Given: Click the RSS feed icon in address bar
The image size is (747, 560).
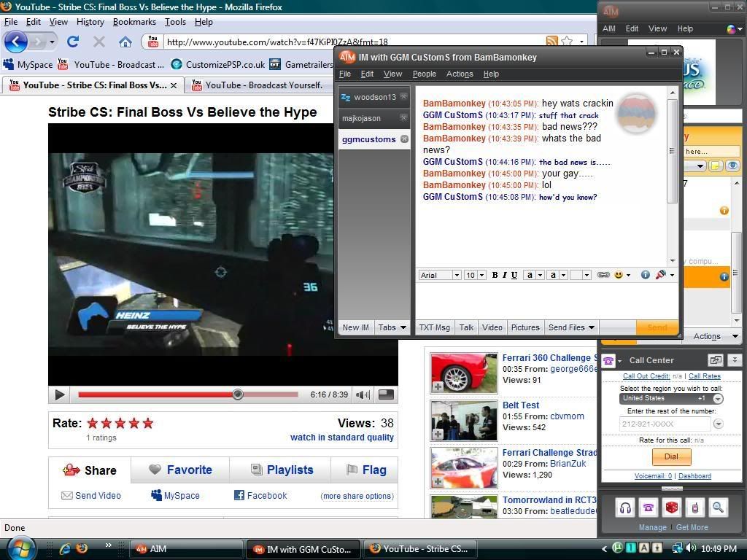Looking at the screenshot, I should [x=552, y=42].
